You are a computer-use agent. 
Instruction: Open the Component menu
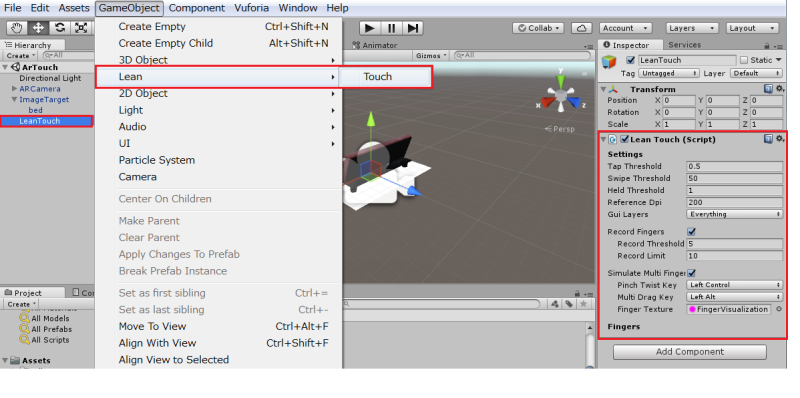196,8
